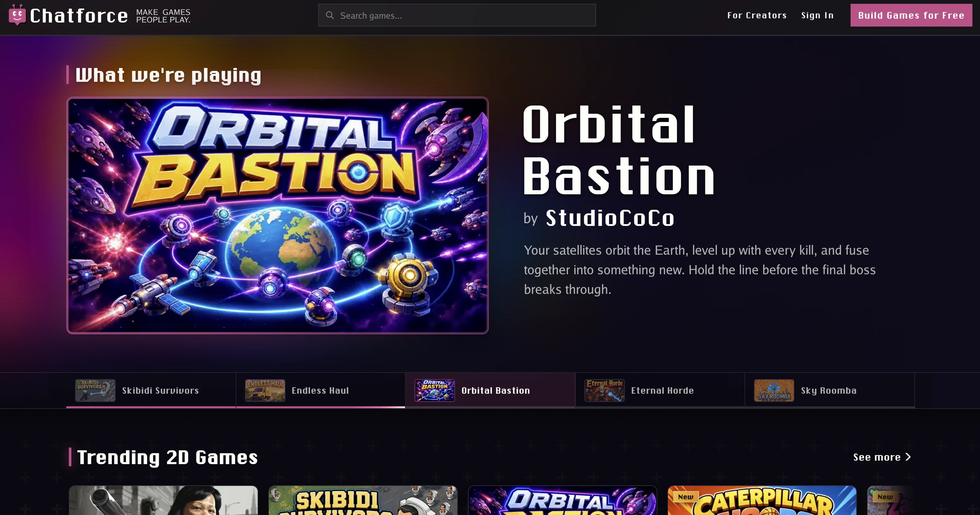The image size is (980, 515).
Task: Switch to the Eternal Horde tab label
Action: (x=662, y=391)
